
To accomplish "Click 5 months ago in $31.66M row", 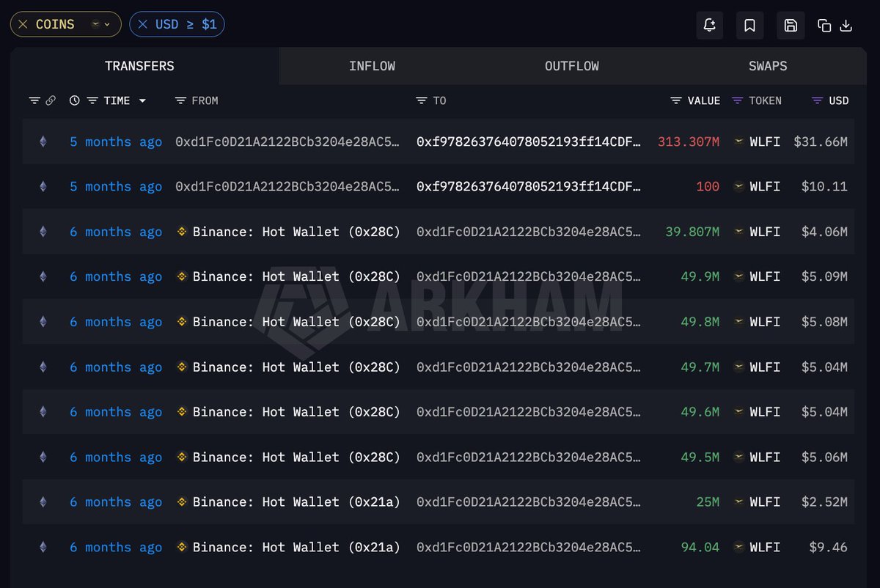I will 116,142.
